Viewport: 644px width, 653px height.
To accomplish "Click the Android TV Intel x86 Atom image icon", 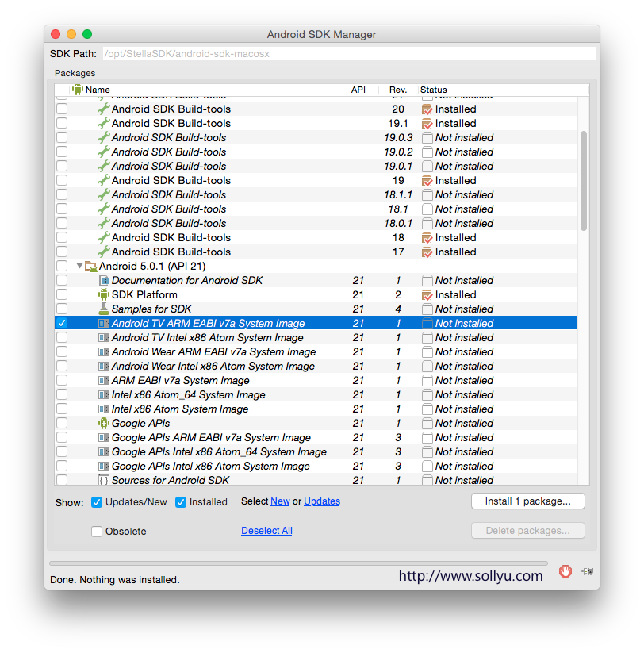I will pyautogui.click(x=104, y=337).
